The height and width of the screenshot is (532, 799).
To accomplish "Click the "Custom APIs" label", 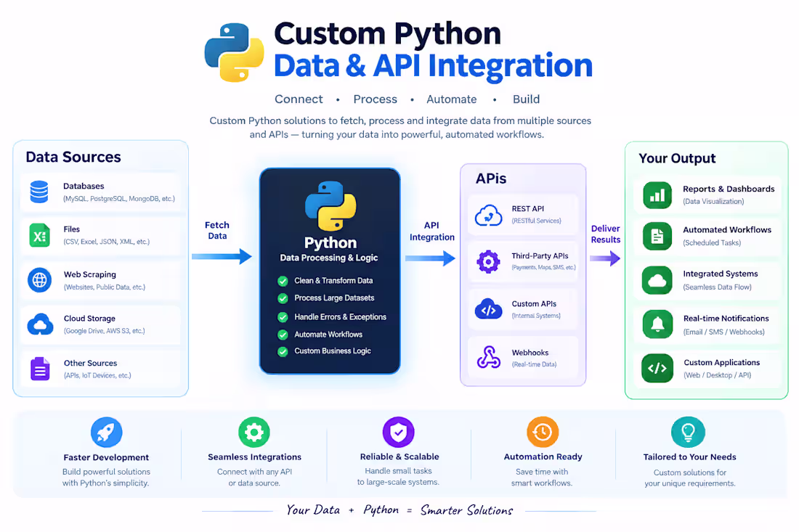I will [x=534, y=304].
